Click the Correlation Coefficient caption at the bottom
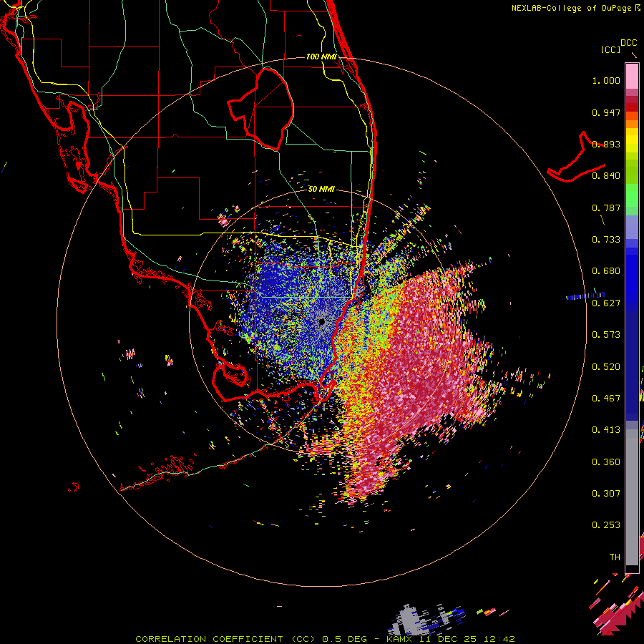 325,639
